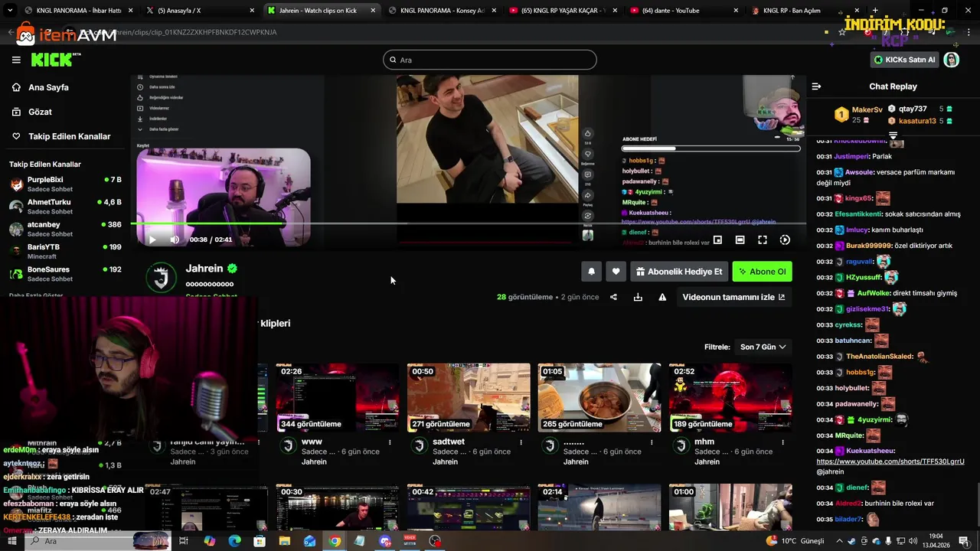Open Outlook from taskbar
This screenshot has width=980, height=551.
(x=309, y=541)
